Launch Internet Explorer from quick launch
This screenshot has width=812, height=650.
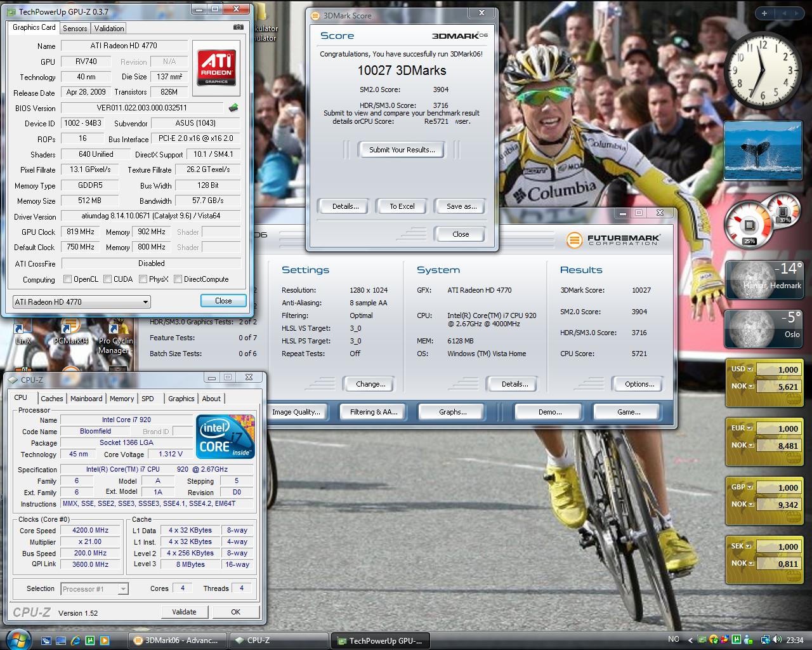click(75, 640)
